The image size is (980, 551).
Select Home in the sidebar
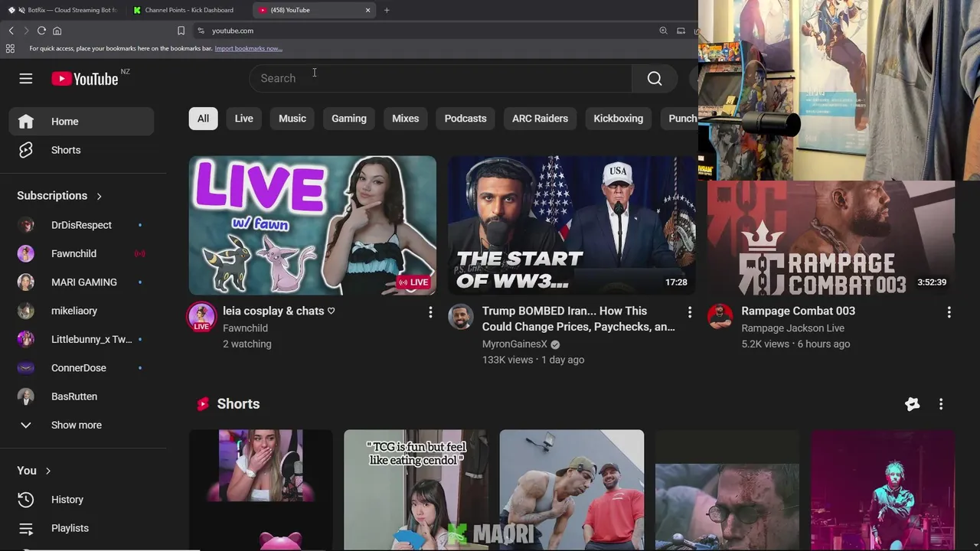81,121
